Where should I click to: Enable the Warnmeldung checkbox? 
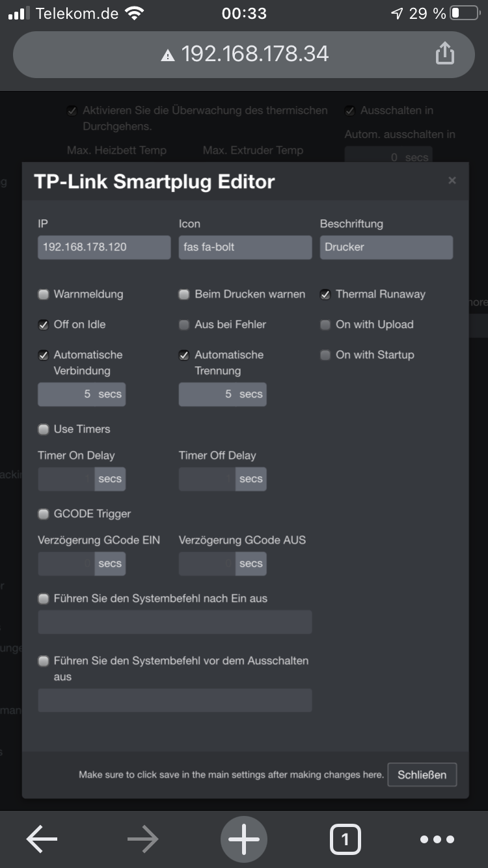(x=44, y=294)
